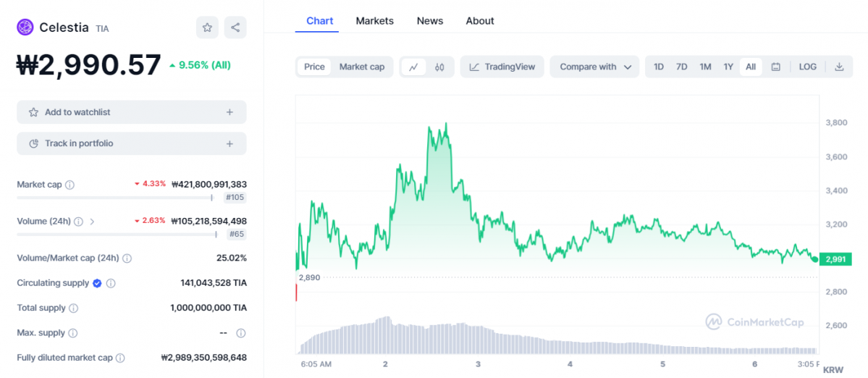Click the Circulating supply info icon
Viewport: 868px width, 378px height.
[x=111, y=283]
